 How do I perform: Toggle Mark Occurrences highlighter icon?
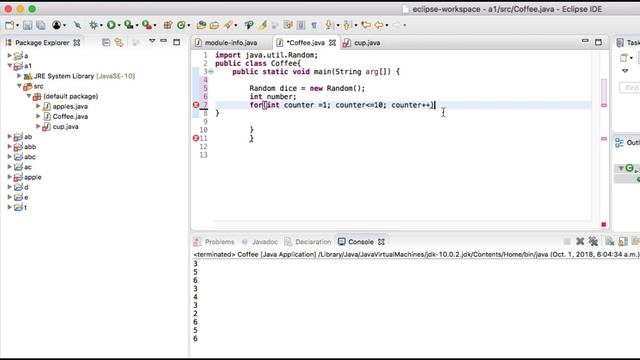[x=262, y=25]
